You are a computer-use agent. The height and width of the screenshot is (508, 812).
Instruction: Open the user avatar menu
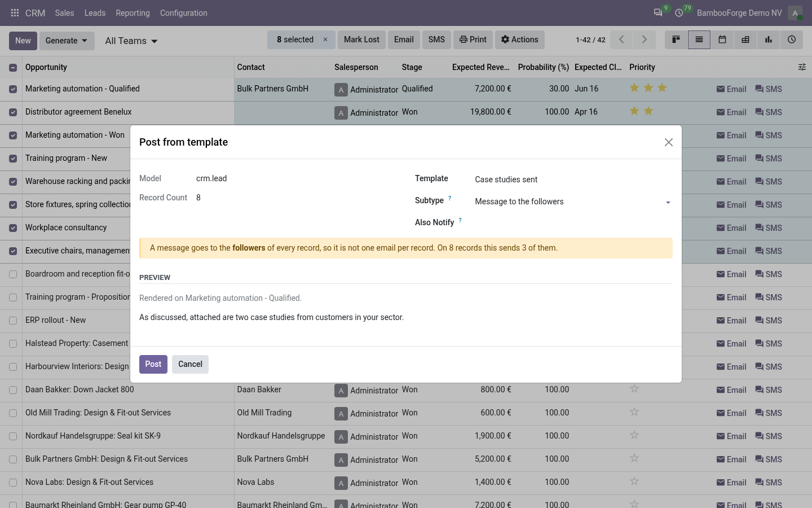pyautogui.click(x=795, y=13)
